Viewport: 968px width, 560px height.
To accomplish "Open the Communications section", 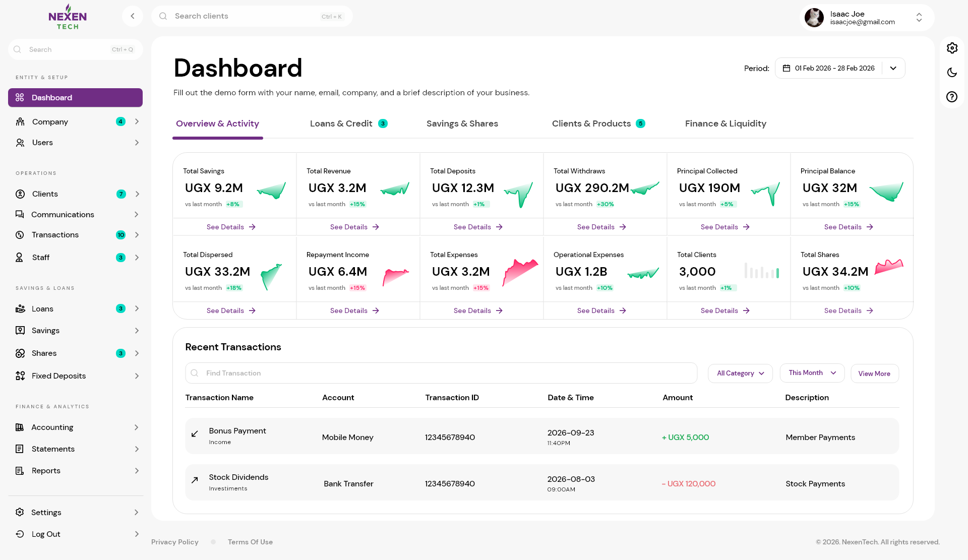I will coord(63,214).
